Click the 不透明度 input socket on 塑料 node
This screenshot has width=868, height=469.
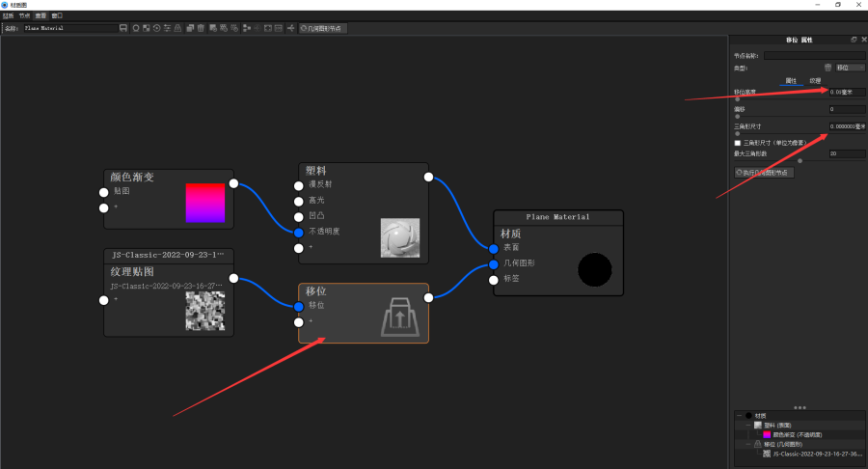point(299,232)
